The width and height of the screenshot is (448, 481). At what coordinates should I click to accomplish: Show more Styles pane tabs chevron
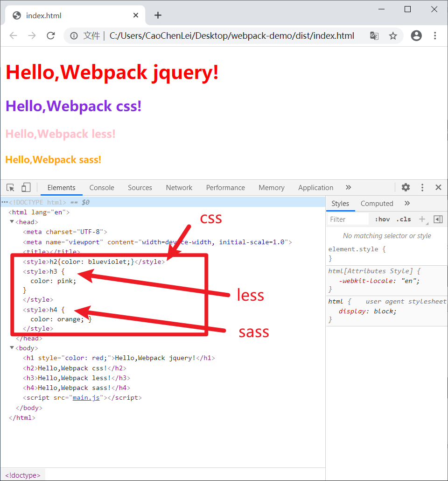407,203
